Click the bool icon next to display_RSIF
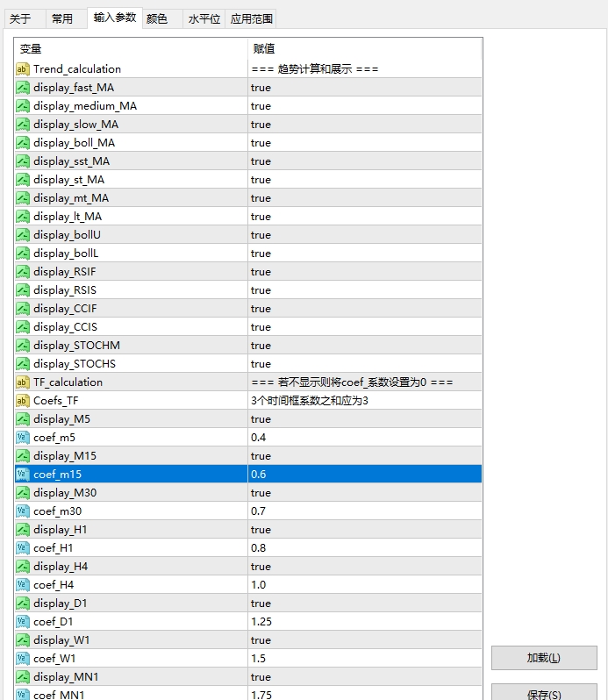The width and height of the screenshot is (608, 700). click(x=23, y=271)
